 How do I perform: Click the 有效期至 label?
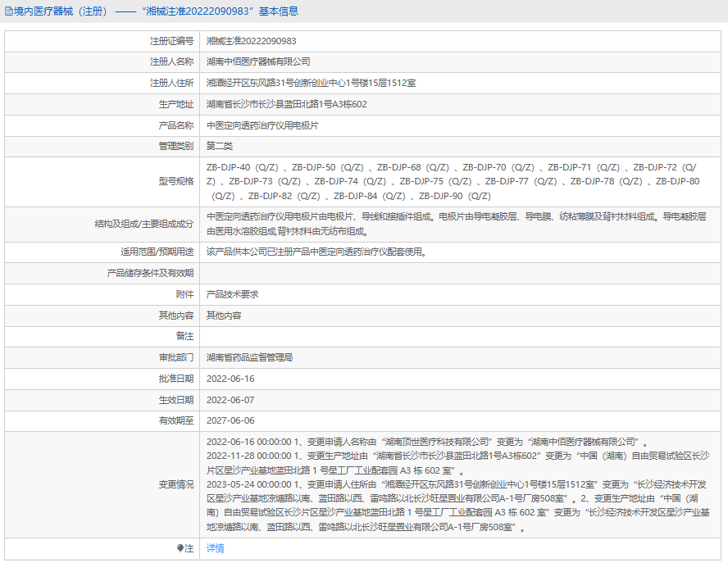tap(176, 420)
